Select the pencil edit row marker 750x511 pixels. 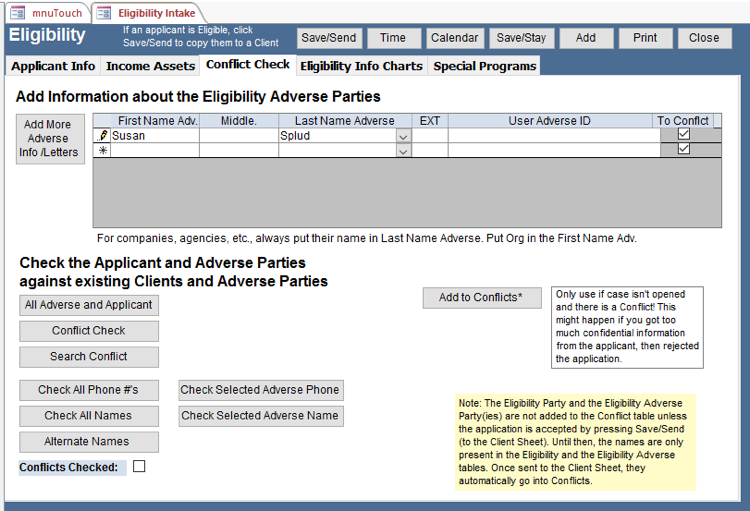click(102, 135)
